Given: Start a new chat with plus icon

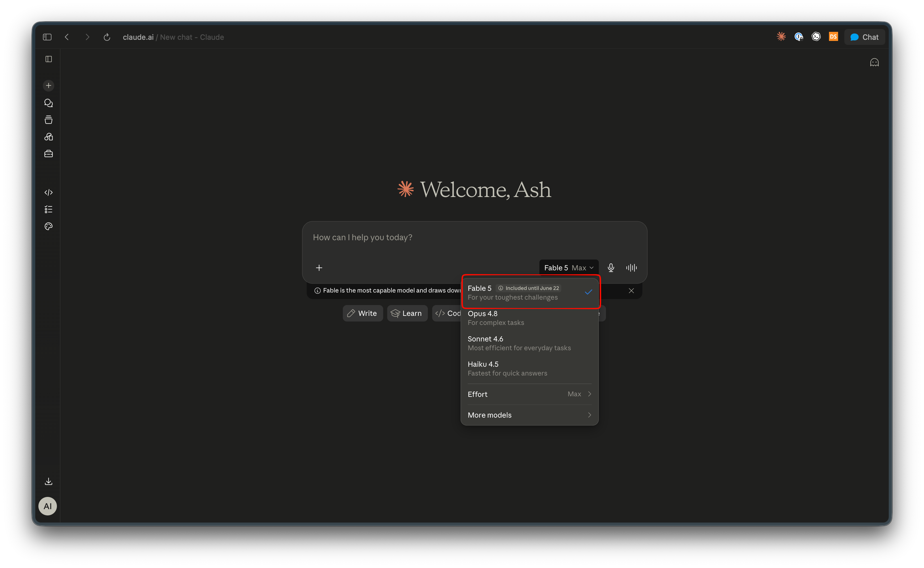Looking at the screenshot, I should click(x=48, y=86).
